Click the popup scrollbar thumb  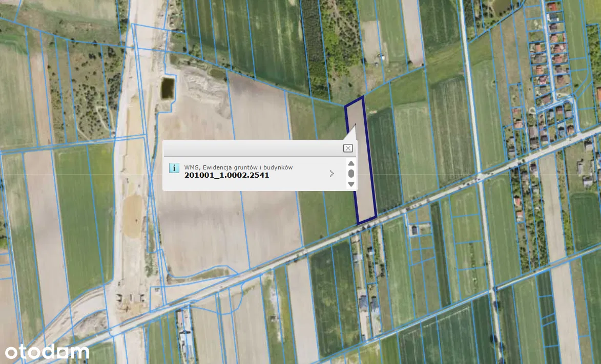351,174
